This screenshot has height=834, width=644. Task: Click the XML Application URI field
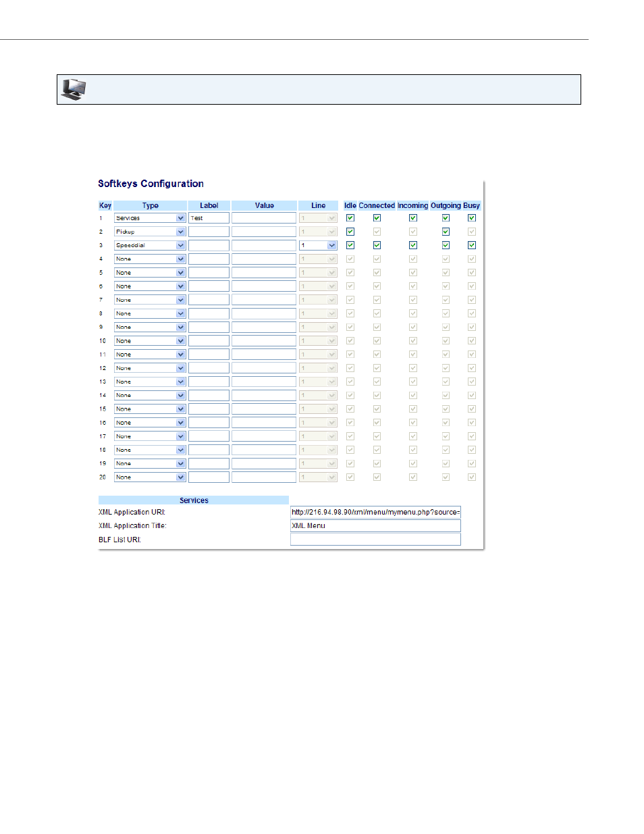[375, 512]
